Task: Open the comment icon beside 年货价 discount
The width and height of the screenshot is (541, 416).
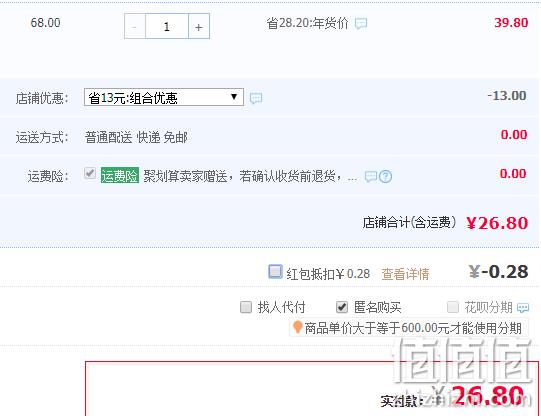Action: point(361,23)
